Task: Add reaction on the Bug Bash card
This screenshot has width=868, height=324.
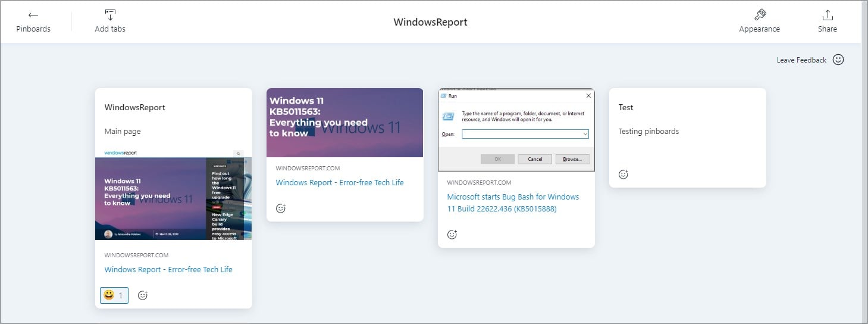Action: point(452,234)
